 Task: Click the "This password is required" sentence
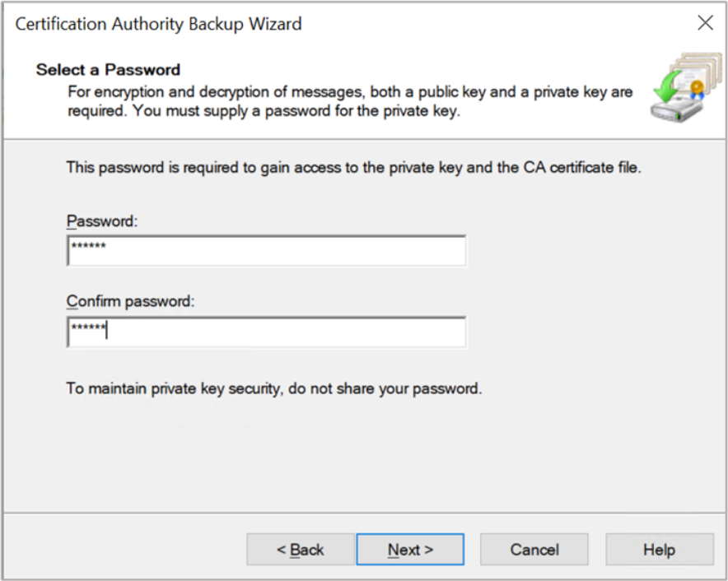click(353, 168)
